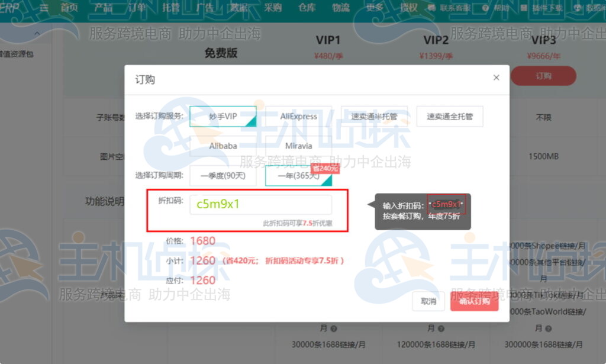606x364 pixels.
Task: Open the 数据 menu
Action: tap(239, 7)
